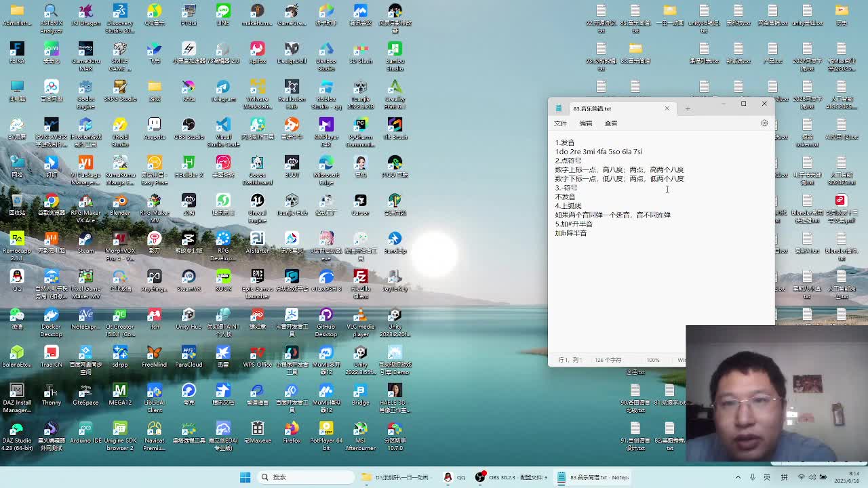Screen dimensions: 868x488
Task: Open Notepad settings gear icon
Action: 764,123
